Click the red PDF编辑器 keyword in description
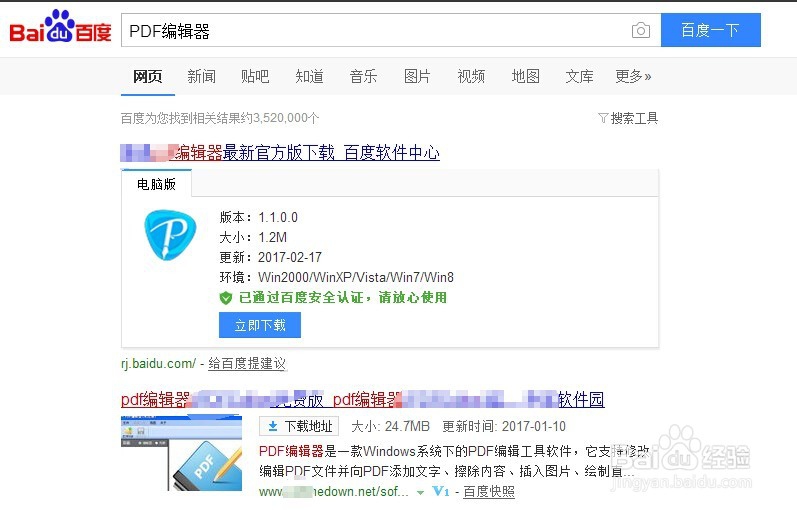Viewport: 797px width, 510px height. point(291,452)
